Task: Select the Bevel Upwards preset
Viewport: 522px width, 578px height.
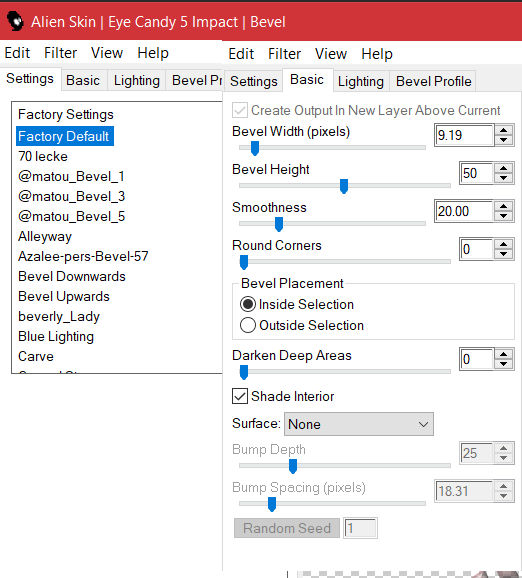Action: pos(64,296)
